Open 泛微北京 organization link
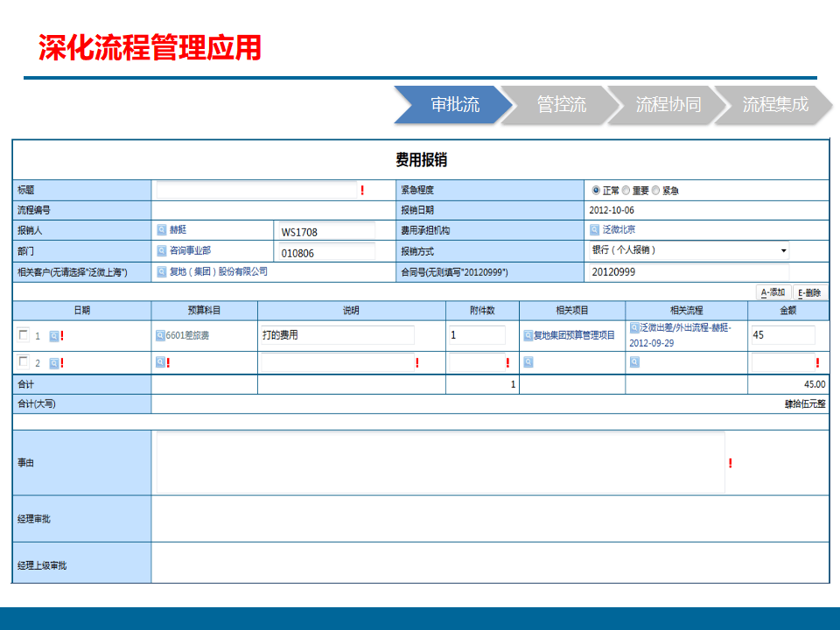Viewport: 840px width, 630px height. (x=619, y=230)
